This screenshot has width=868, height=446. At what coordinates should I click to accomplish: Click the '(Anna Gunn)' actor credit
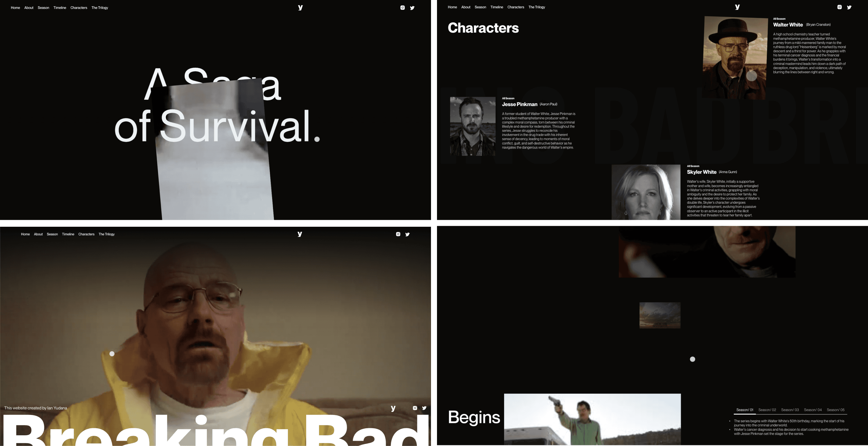(728, 172)
